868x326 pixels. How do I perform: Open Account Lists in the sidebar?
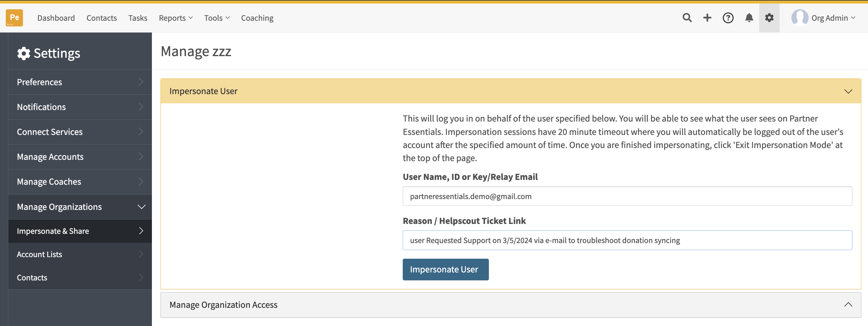[80, 254]
